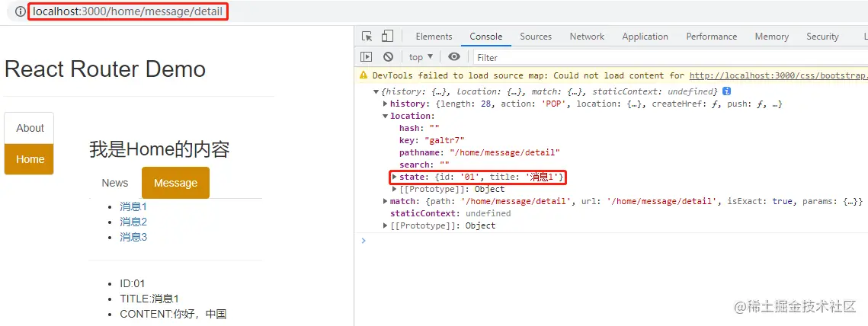This screenshot has height=326, width=868.
Task: Expand the history property
Action: 386,104
